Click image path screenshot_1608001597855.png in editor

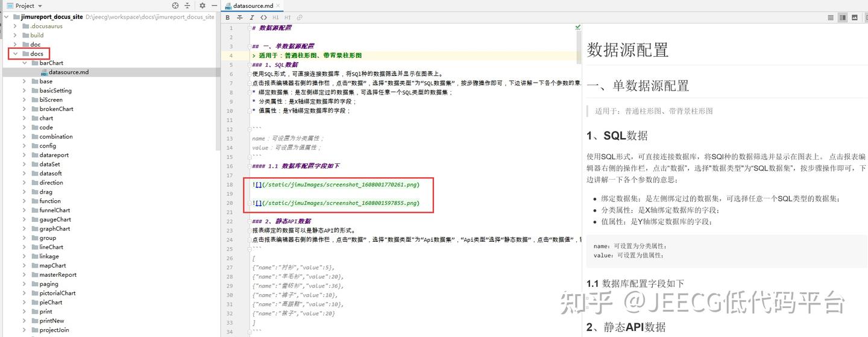341,203
